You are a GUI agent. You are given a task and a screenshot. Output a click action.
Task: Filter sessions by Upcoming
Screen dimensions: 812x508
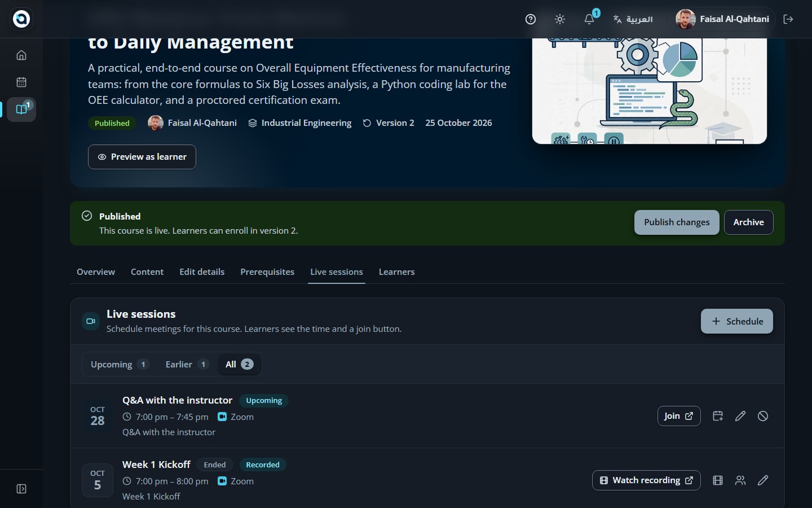point(120,365)
